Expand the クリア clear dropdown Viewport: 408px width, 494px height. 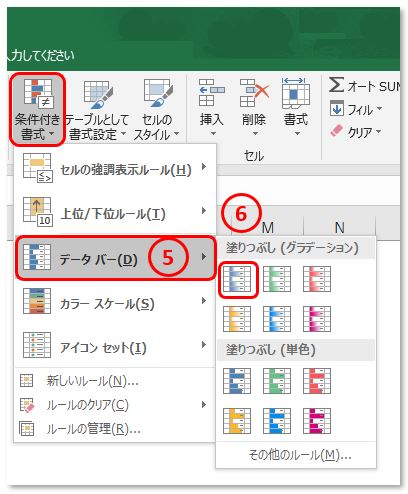point(378,131)
